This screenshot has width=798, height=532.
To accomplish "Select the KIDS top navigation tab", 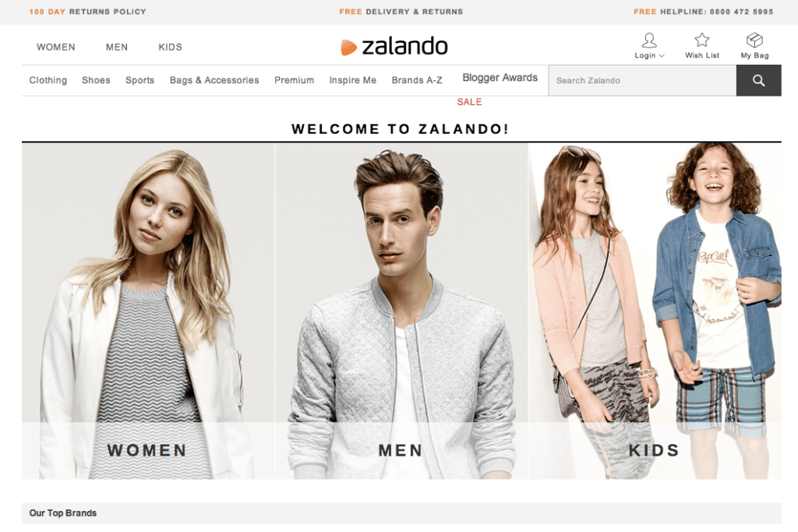I will tap(170, 47).
